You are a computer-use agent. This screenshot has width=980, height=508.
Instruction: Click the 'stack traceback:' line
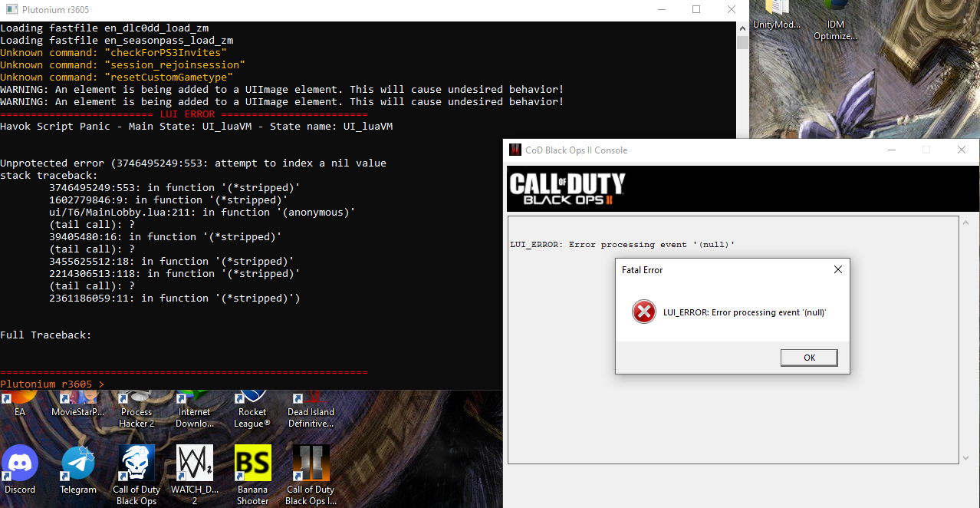(x=49, y=175)
